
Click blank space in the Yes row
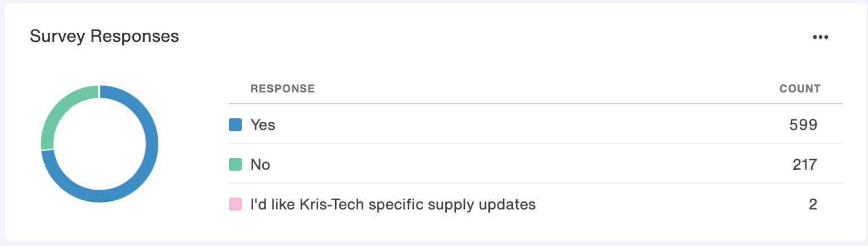point(509,125)
